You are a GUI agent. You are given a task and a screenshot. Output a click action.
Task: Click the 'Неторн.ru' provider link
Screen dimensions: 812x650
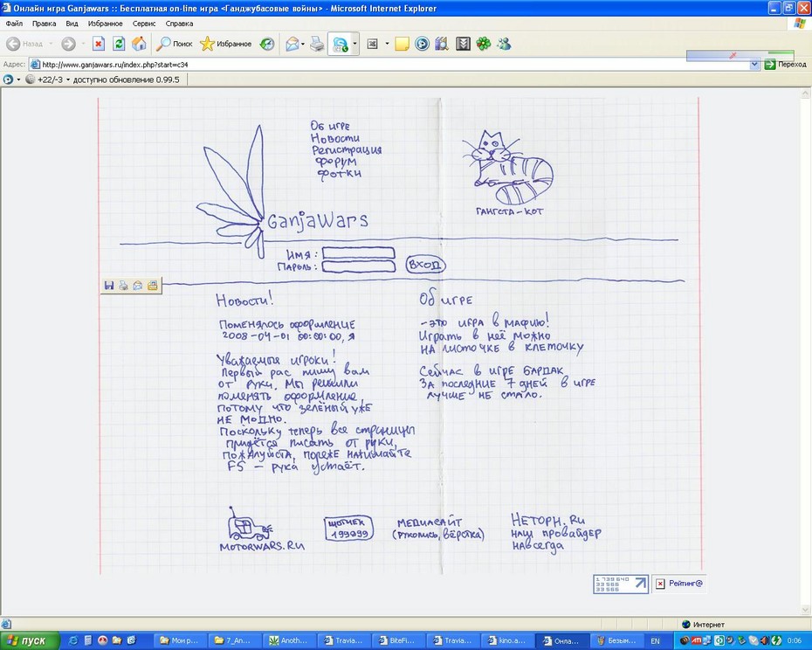pyautogui.click(x=547, y=521)
